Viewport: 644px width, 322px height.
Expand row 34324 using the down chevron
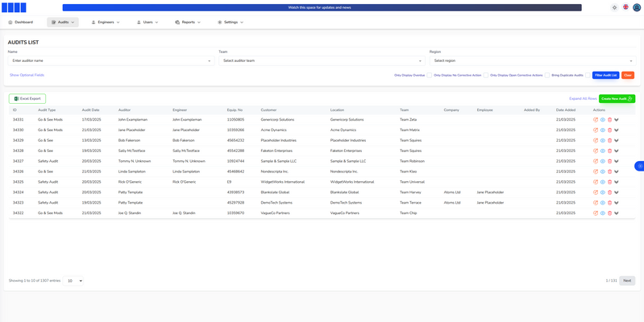[x=617, y=192]
